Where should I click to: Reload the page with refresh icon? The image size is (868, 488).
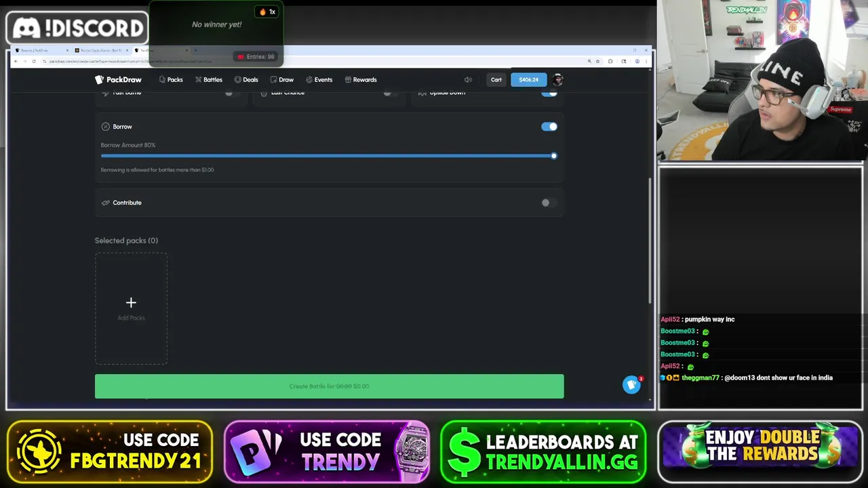tap(34, 61)
